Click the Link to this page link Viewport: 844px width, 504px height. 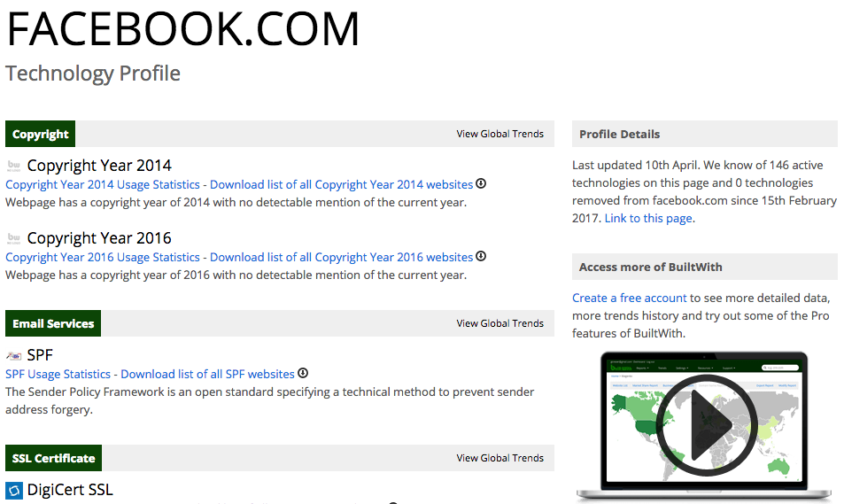(x=648, y=218)
